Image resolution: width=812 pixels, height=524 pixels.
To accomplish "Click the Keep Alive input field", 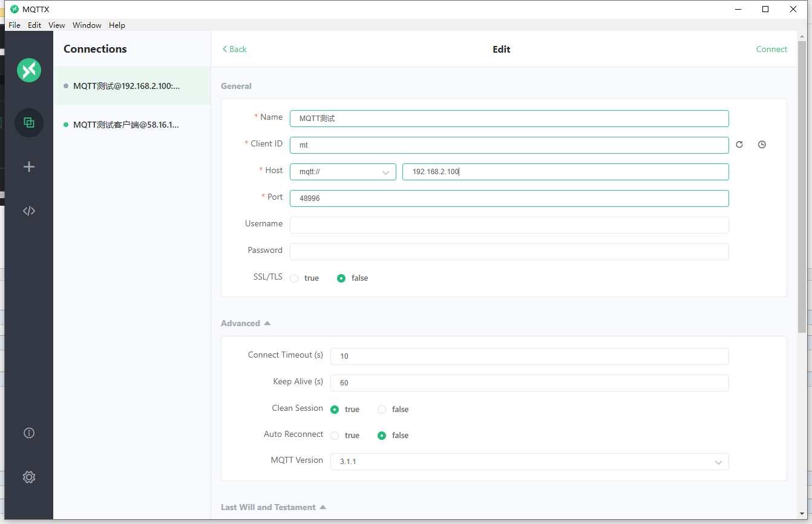I will coord(529,383).
